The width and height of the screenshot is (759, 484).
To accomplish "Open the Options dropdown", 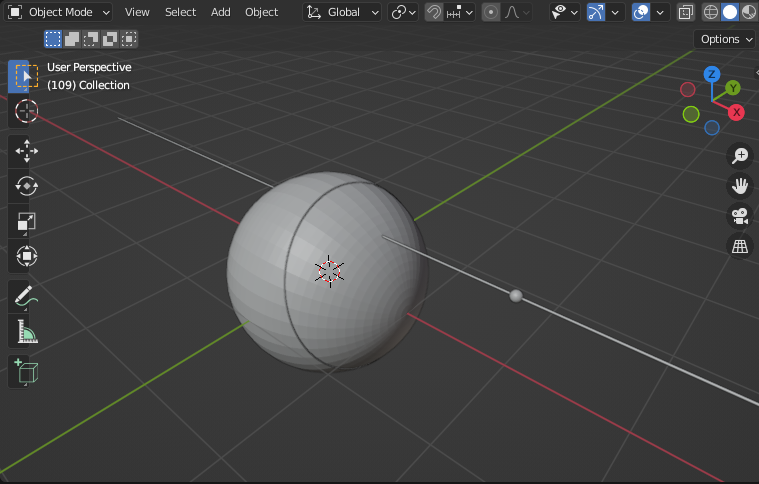I will (x=726, y=39).
